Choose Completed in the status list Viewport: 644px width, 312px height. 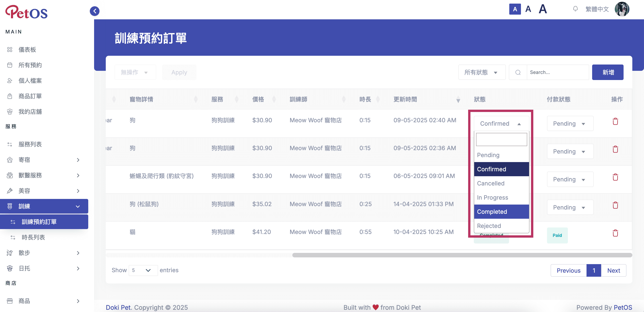tap(501, 212)
